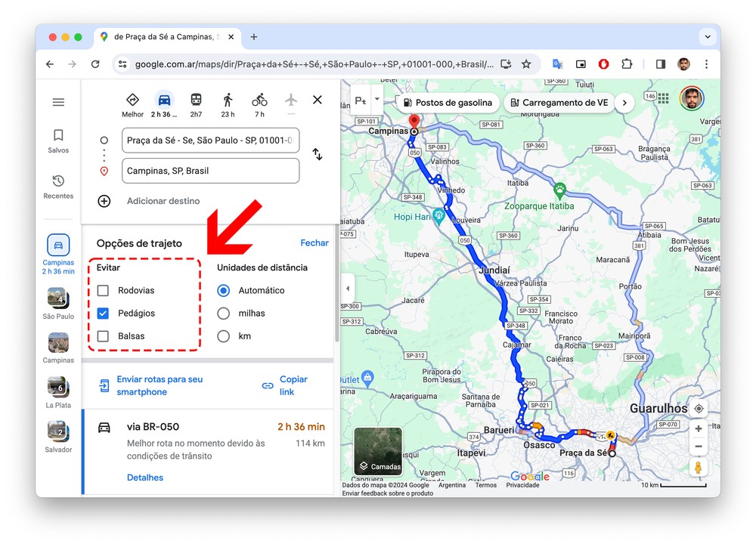This screenshot has width=756, height=544.
Task: Click the add destination plus icon
Action: pyautogui.click(x=104, y=201)
